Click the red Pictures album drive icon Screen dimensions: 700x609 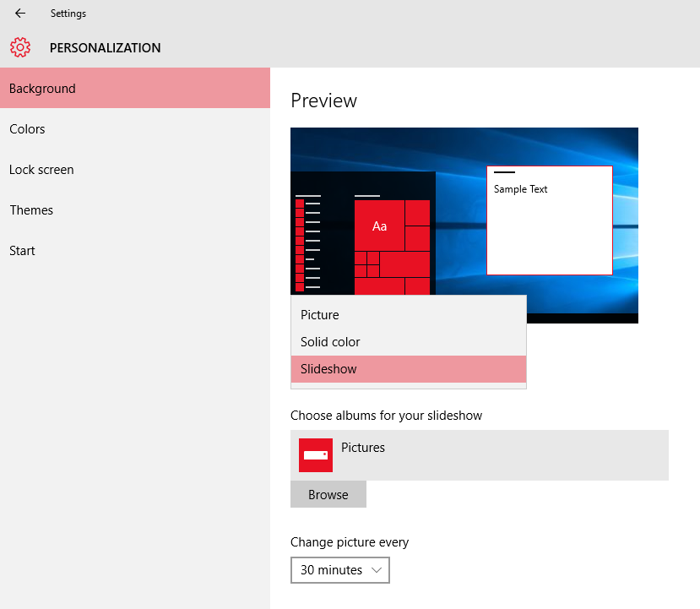[x=315, y=455]
